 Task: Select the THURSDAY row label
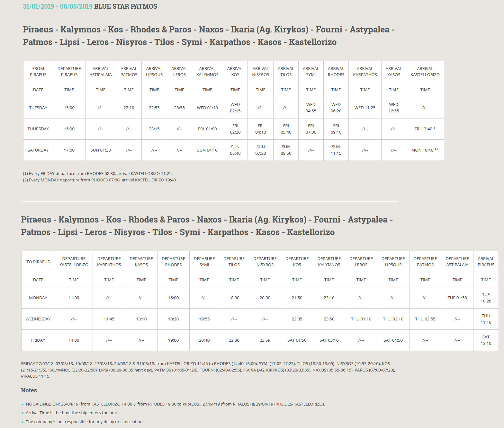click(38, 129)
